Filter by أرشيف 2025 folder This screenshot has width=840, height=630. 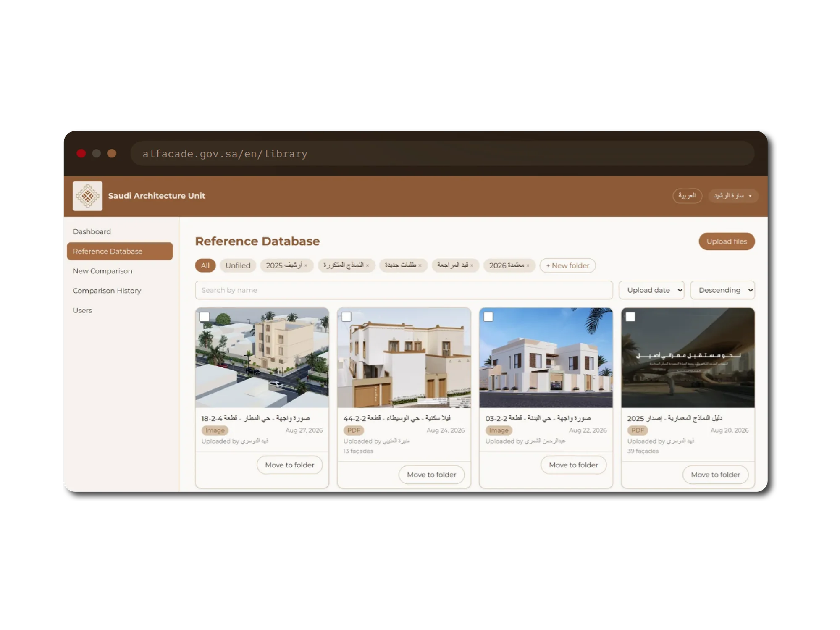(283, 265)
